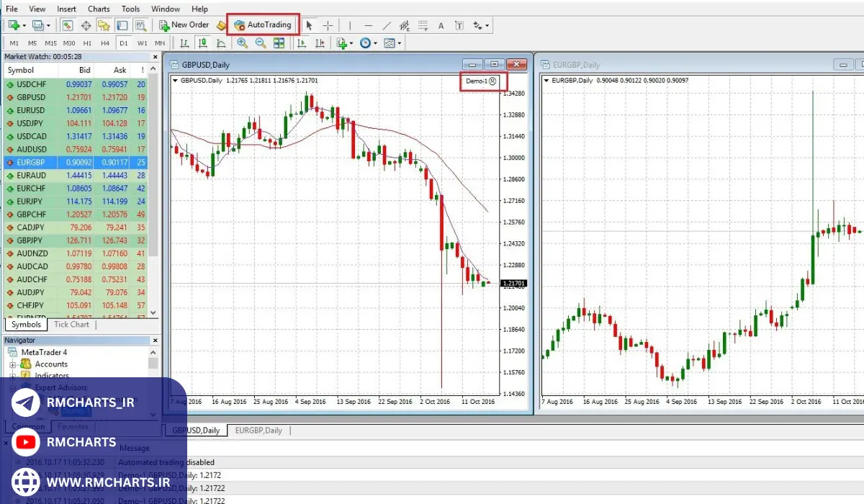Viewport: 864px width, 504px height.
Task: Select EURAUD row in Market Watch
Action: 31,175
